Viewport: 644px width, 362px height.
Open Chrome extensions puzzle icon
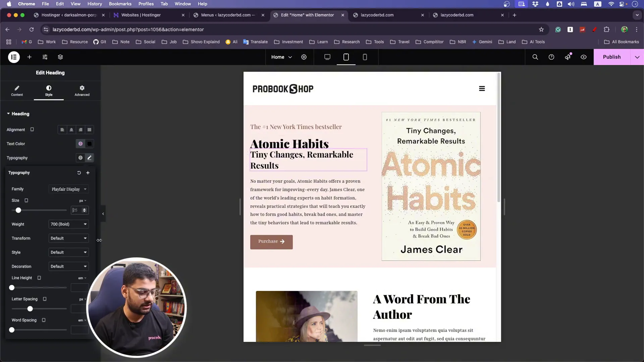[x=606, y=29]
